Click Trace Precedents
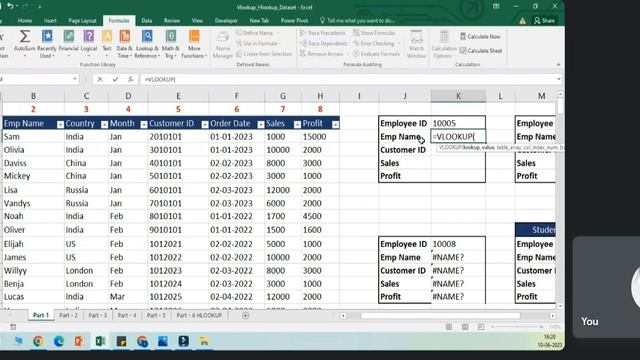The height and width of the screenshot is (360, 640). click(322, 33)
